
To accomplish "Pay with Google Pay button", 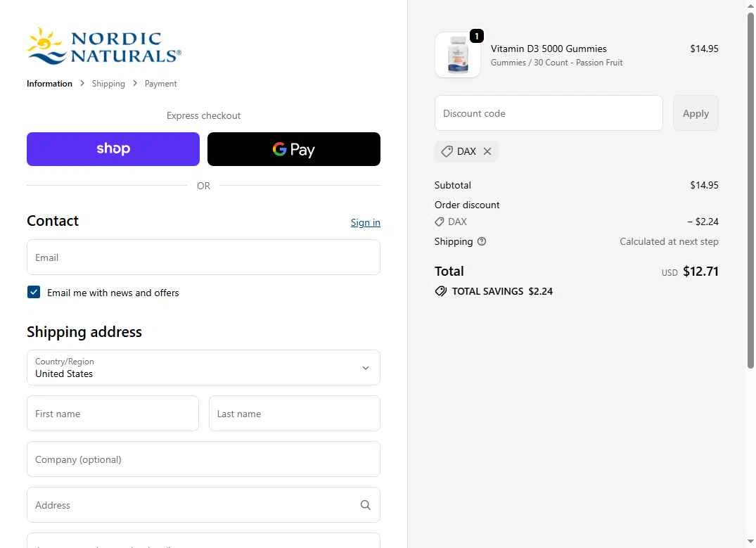I will click(294, 149).
